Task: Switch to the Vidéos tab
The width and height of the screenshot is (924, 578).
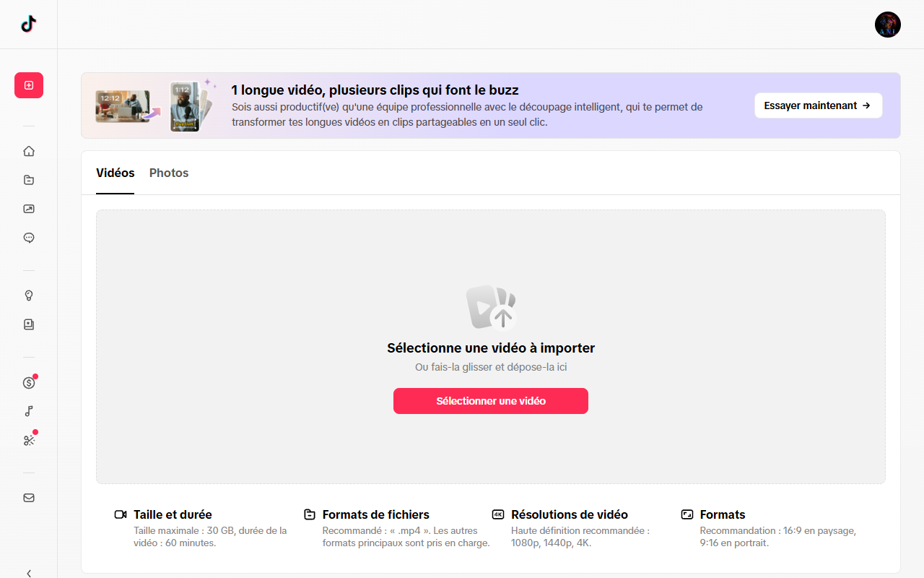Action: click(x=115, y=173)
